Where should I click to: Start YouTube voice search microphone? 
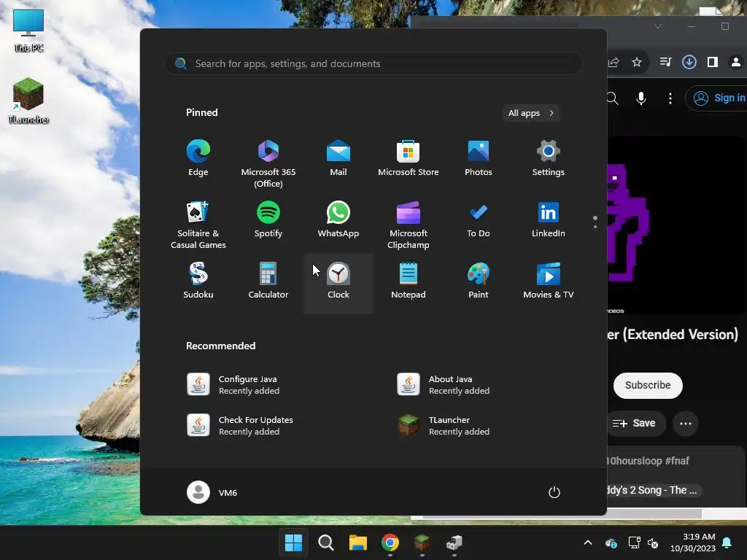click(x=641, y=98)
